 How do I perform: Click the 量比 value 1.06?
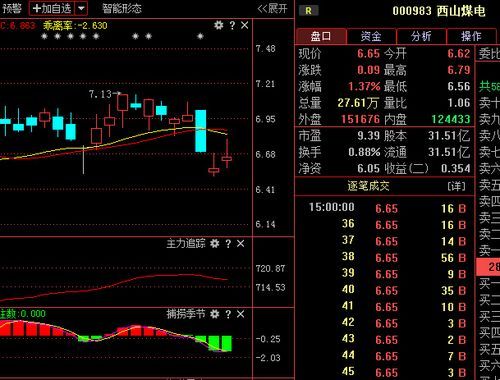[459, 103]
